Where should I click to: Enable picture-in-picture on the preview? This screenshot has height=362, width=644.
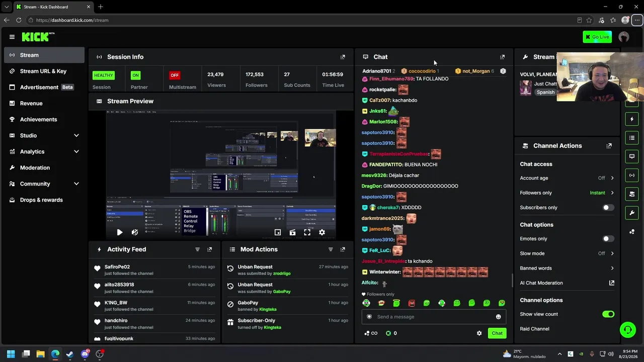(x=278, y=232)
